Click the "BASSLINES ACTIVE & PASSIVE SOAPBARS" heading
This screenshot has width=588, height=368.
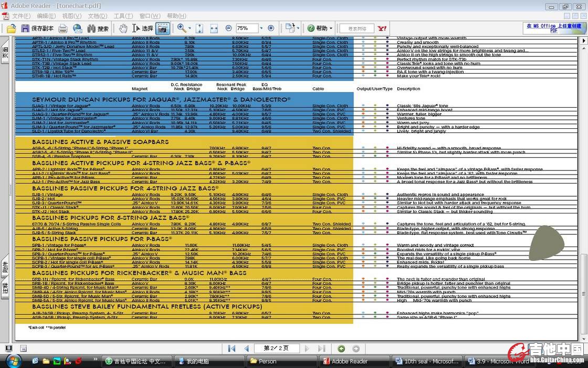pyautogui.click(x=100, y=142)
